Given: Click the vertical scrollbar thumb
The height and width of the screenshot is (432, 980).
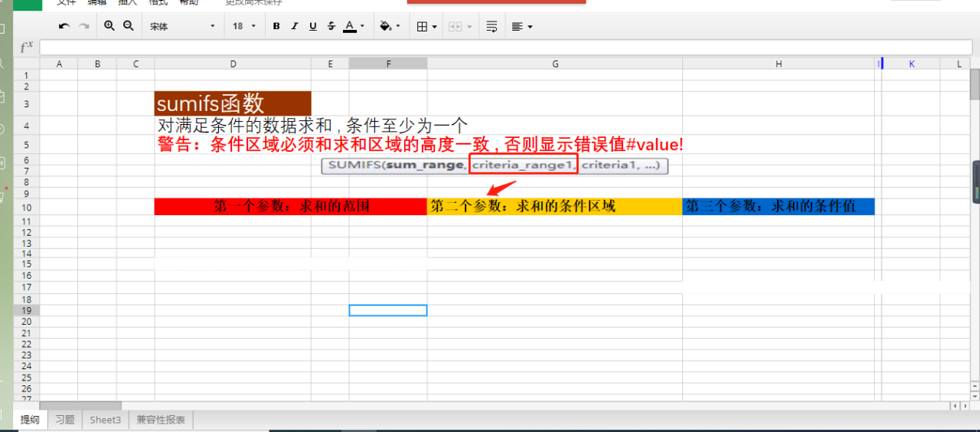Looking at the screenshot, I should point(975,84).
